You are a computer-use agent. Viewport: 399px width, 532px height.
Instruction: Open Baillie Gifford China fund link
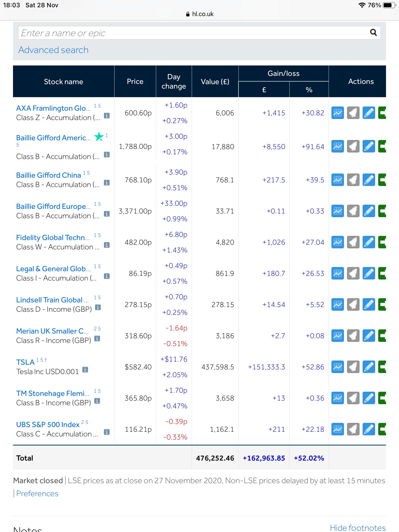click(x=49, y=175)
